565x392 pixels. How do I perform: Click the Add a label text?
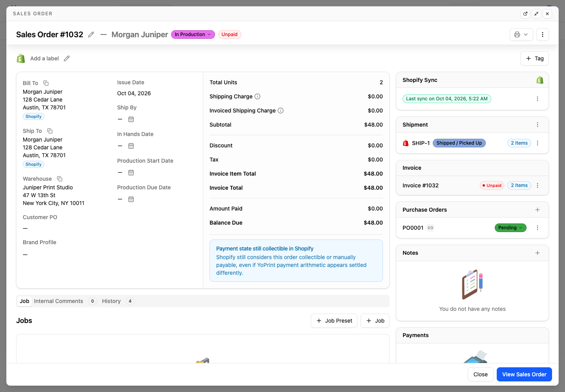[x=45, y=58]
